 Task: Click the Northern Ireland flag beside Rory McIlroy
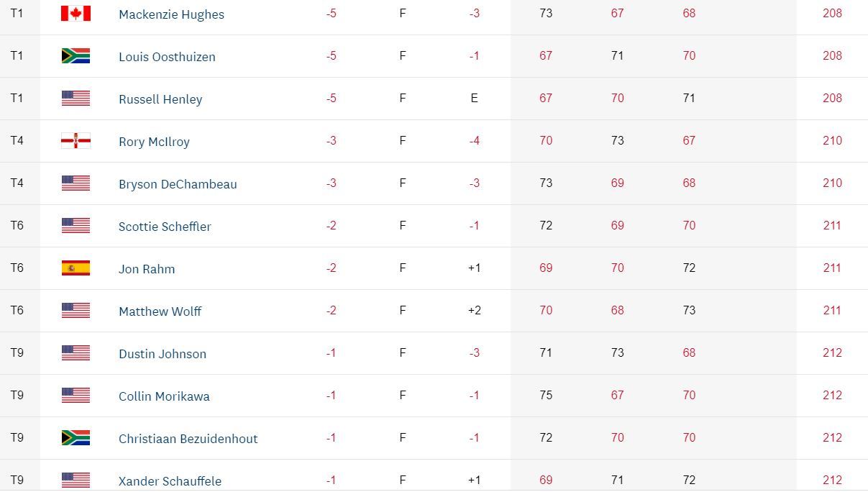point(76,141)
